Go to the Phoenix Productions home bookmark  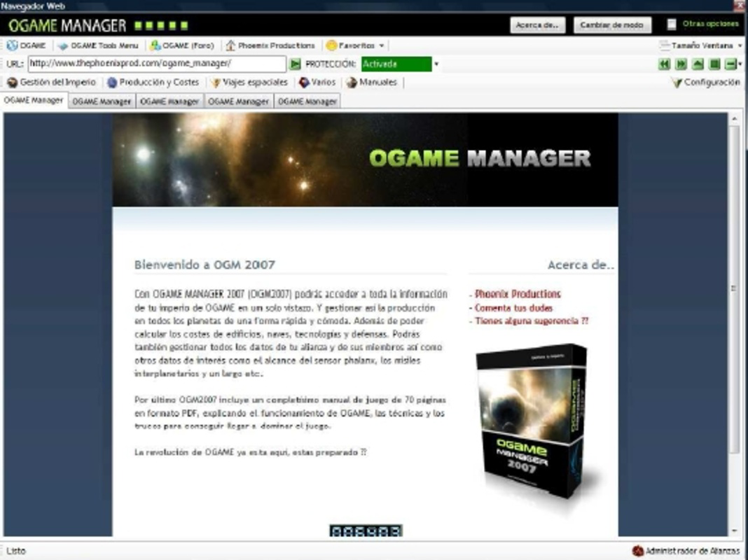270,45
